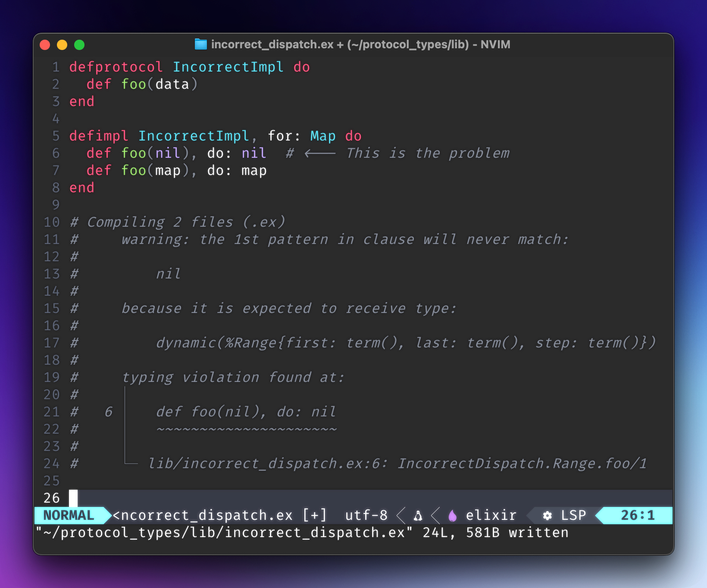This screenshot has height=588, width=707.
Task: Click the window title text ending in NVIM
Action: click(x=360, y=45)
